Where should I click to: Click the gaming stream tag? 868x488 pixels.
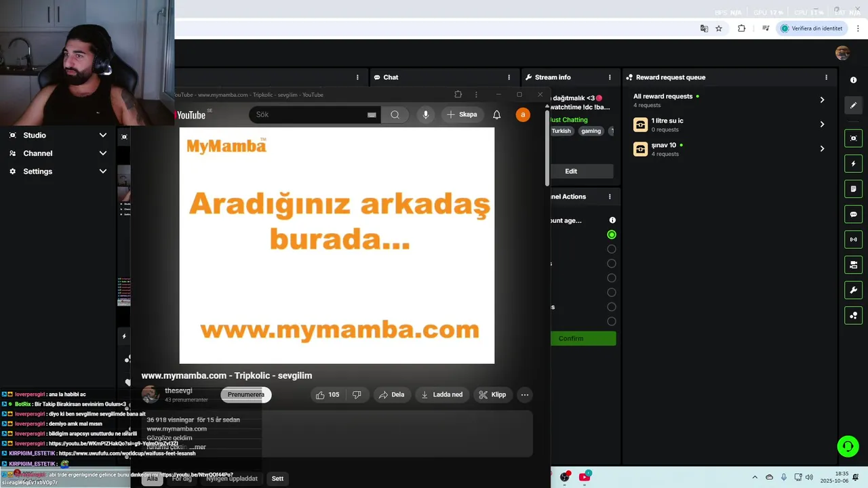click(x=591, y=131)
